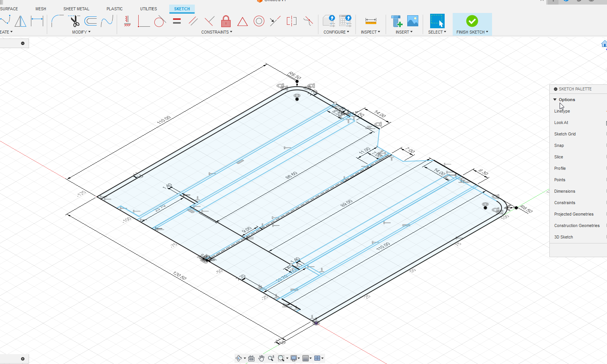Select the Offset tool

91,21
